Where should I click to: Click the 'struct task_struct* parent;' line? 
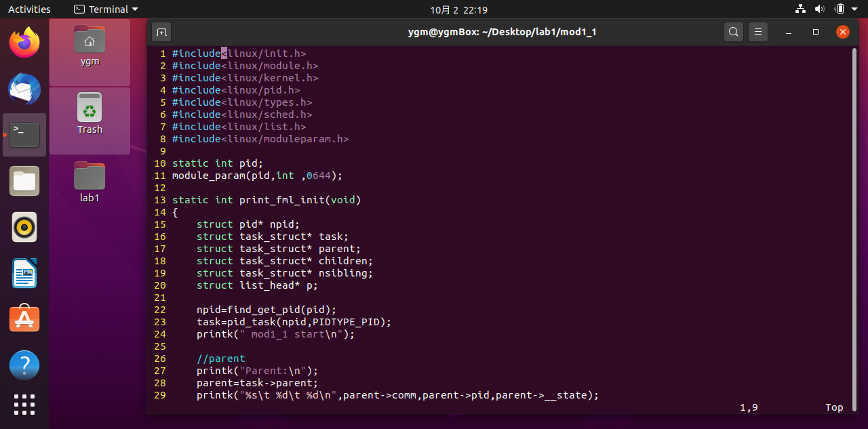click(x=279, y=249)
